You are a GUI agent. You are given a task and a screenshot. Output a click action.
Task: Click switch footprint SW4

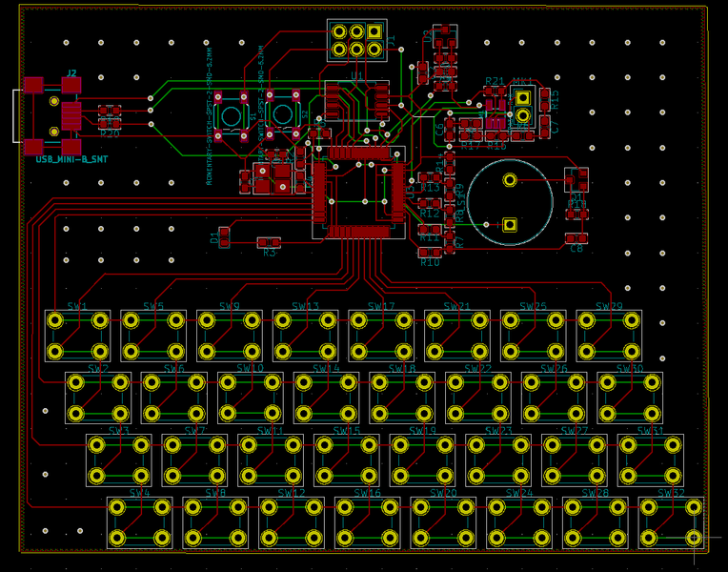coord(138,522)
